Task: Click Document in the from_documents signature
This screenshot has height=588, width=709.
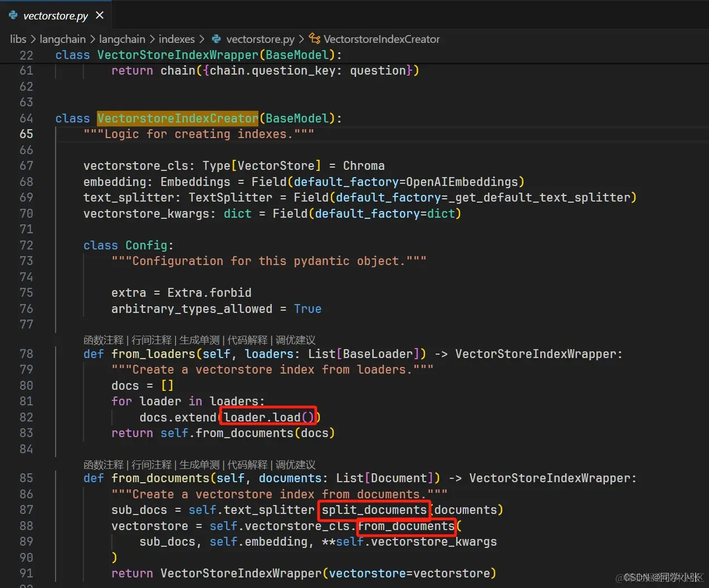Action: click(x=399, y=478)
